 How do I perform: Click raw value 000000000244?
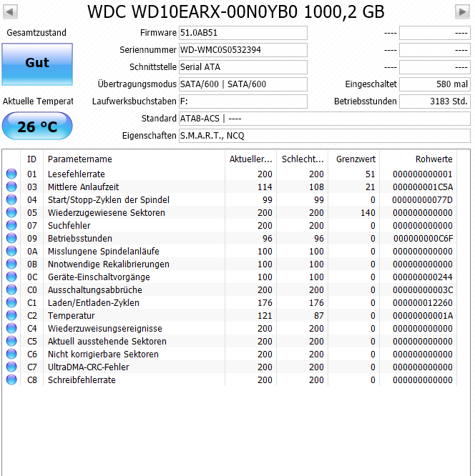(x=423, y=277)
